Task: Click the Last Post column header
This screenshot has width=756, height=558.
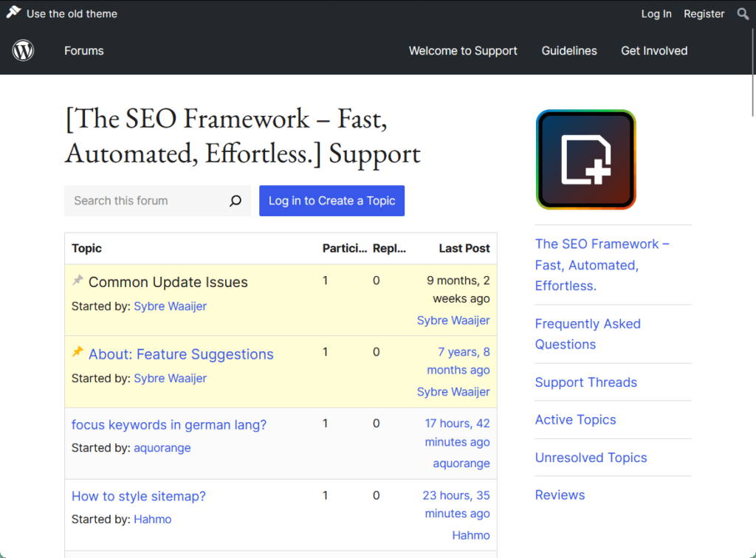Action: (x=464, y=248)
